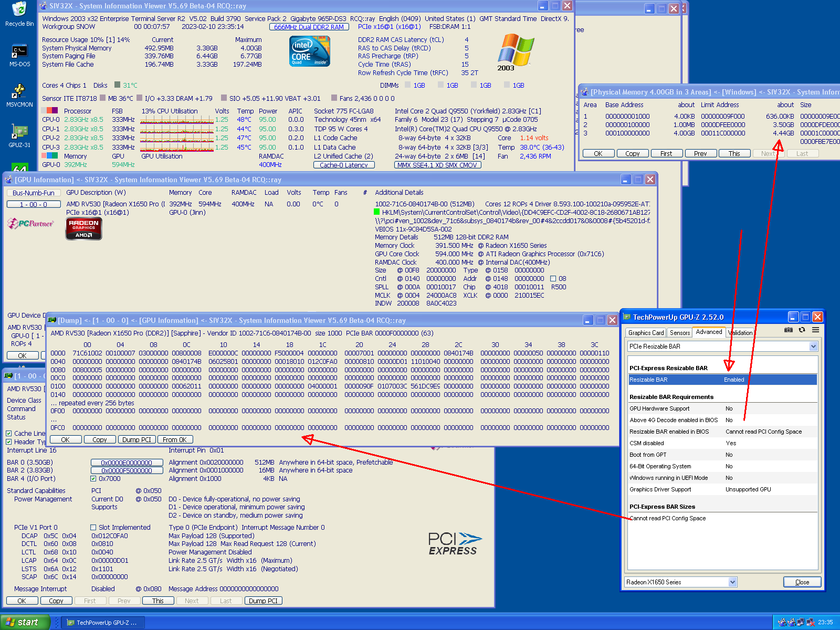Toggle the Header Type checkbox
The height and width of the screenshot is (630, 840).
(x=9, y=442)
